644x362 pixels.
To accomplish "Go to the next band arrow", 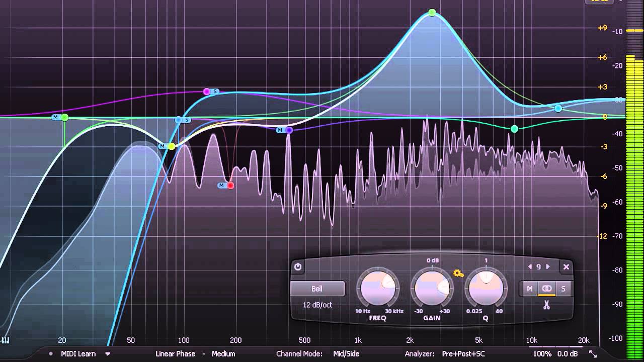I will click(x=548, y=267).
